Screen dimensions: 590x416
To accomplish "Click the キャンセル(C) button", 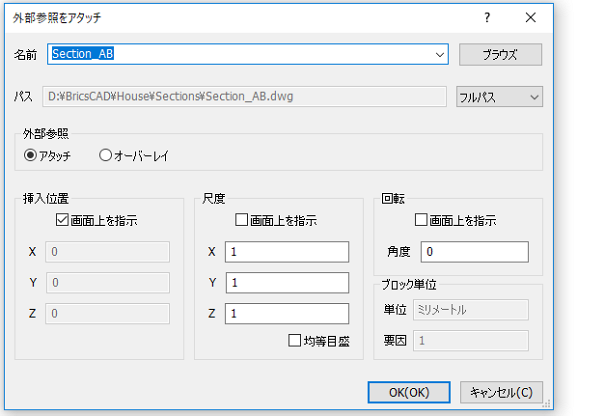I will pyautogui.click(x=501, y=392).
